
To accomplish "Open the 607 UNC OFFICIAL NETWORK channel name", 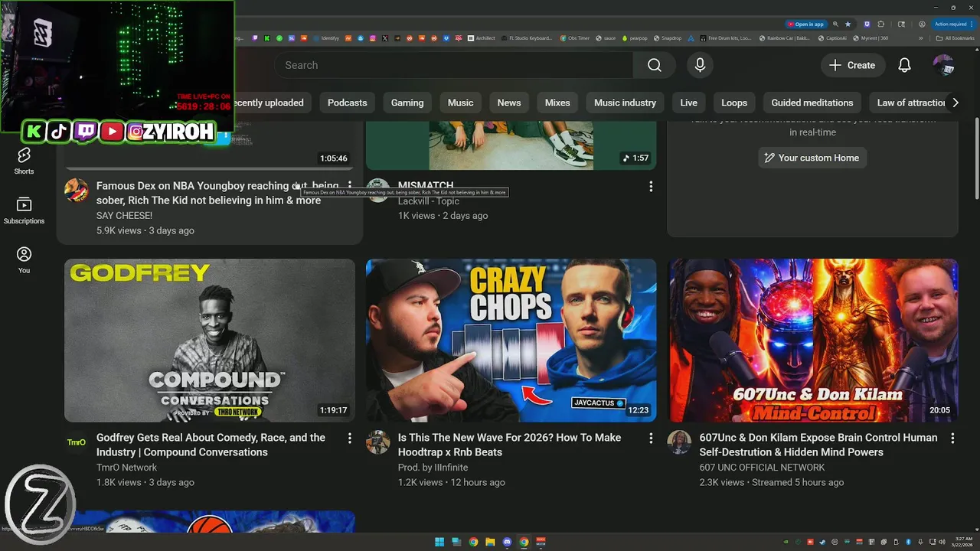I will (762, 468).
